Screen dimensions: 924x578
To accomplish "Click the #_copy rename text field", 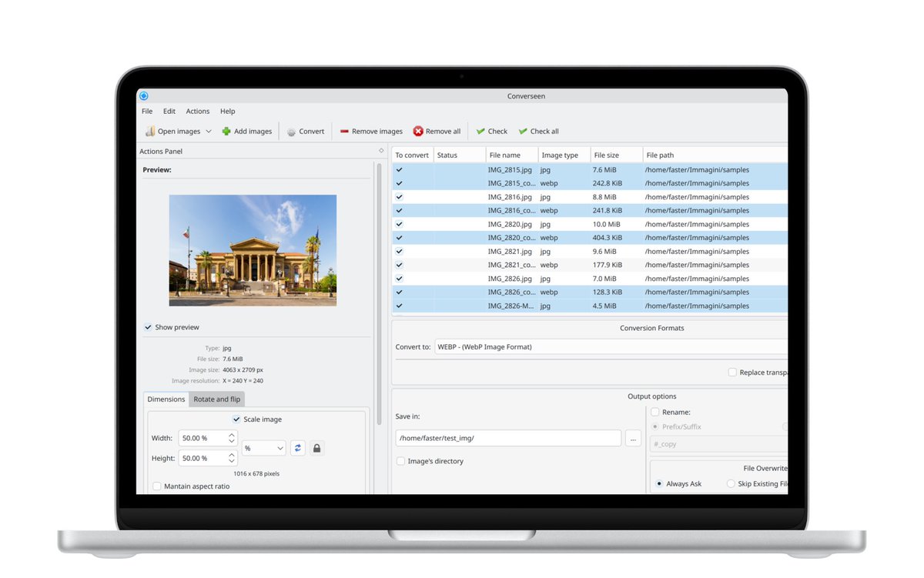I will pyautogui.click(x=718, y=444).
